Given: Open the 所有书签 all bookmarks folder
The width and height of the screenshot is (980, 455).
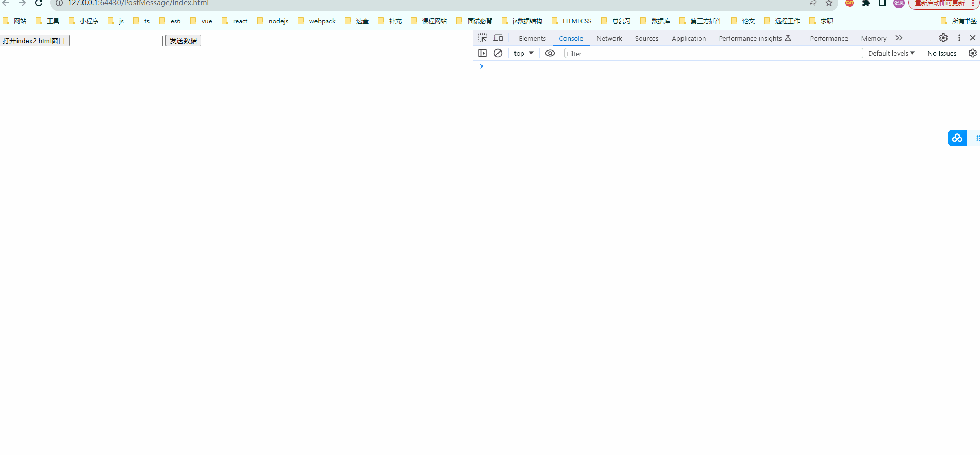Looking at the screenshot, I should click(959, 21).
